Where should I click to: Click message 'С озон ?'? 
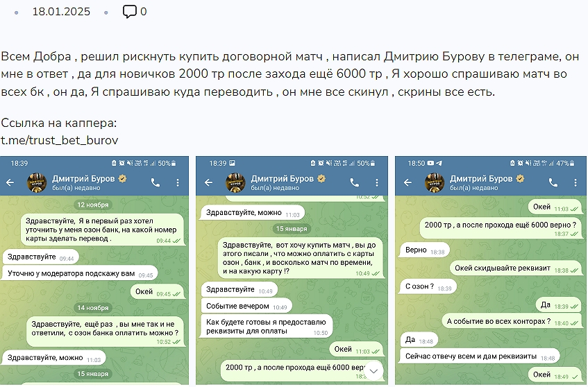tap(428, 286)
